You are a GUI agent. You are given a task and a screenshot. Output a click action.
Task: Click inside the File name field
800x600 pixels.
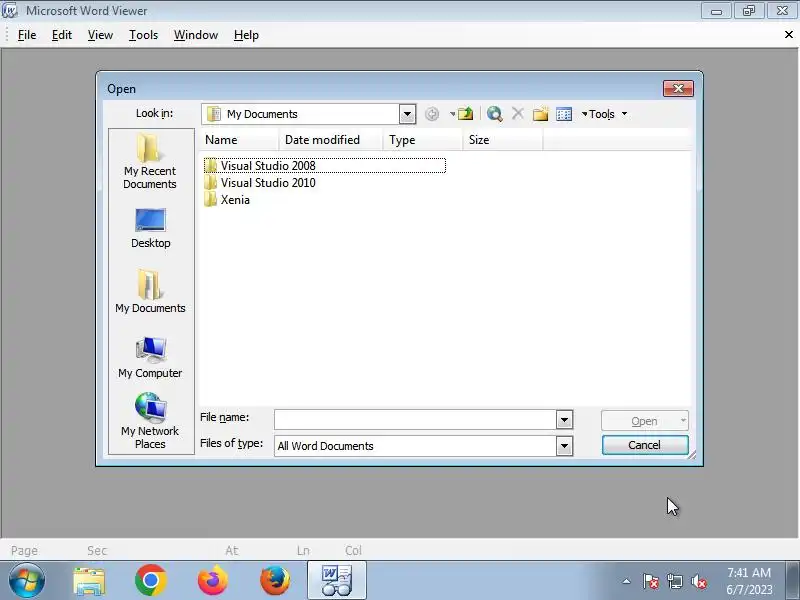click(x=415, y=420)
